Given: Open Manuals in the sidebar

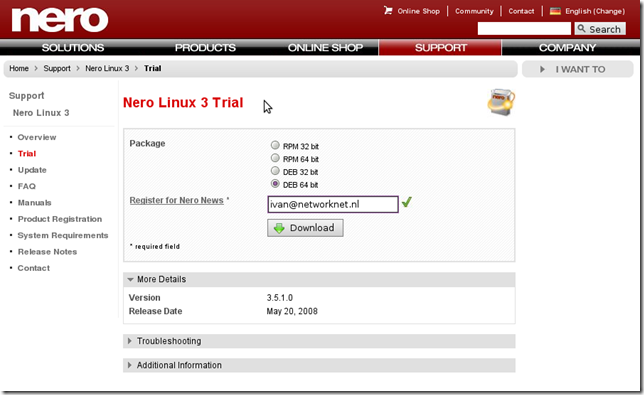Looking at the screenshot, I should pos(34,203).
